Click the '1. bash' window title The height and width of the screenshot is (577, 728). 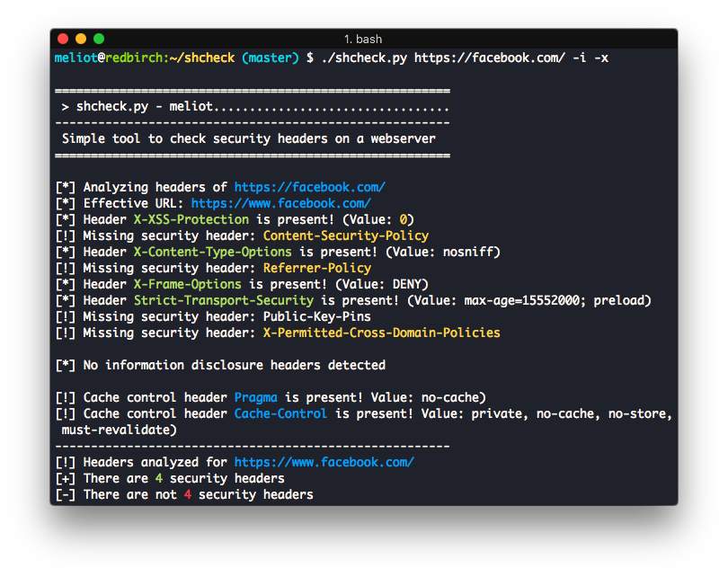coord(363,39)
